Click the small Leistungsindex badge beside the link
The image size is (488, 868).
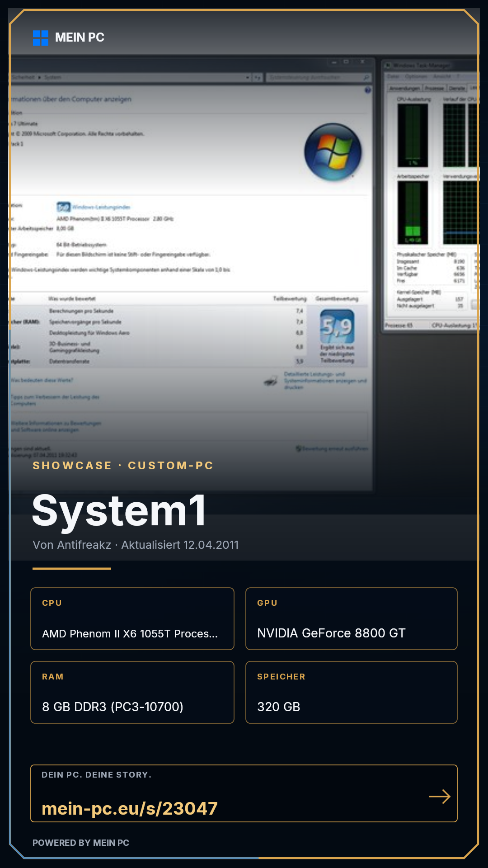tap(64, 207)
